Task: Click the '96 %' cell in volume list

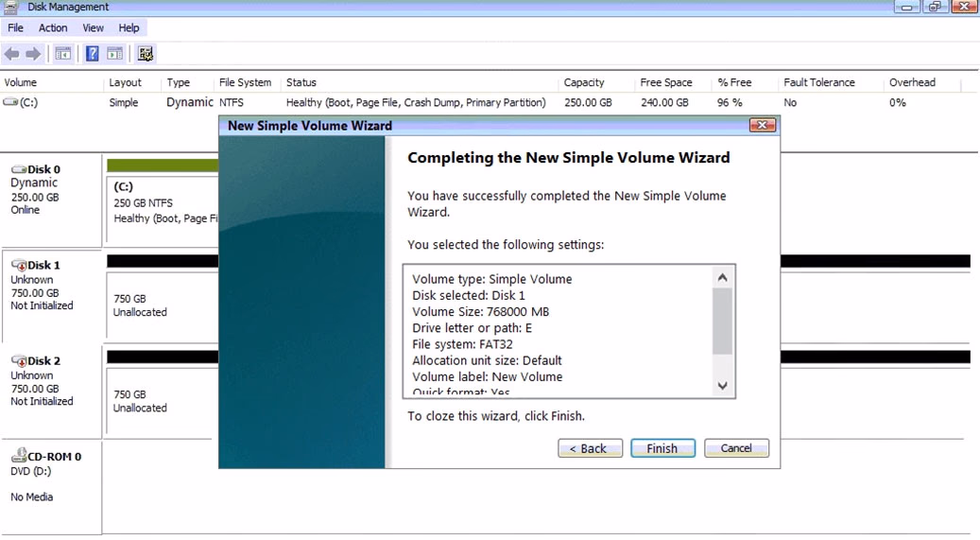Action: (730, 103)
